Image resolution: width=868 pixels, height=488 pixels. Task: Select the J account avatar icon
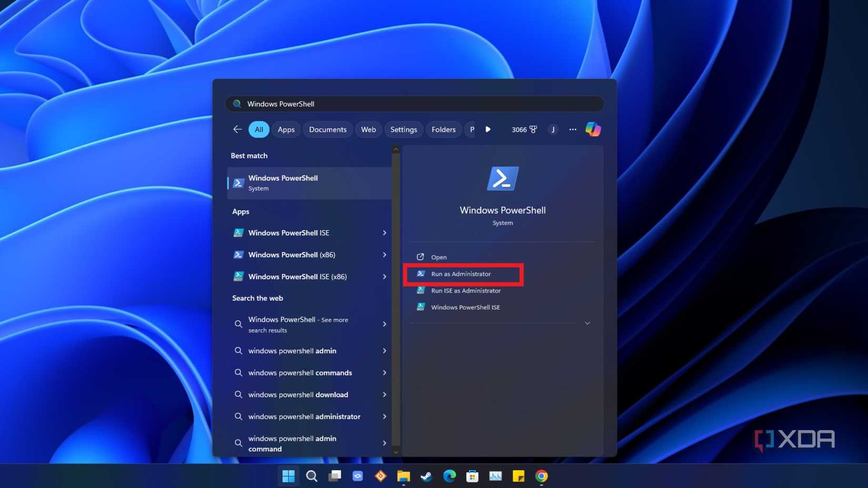pyautogui.click(x=553, y=129)
